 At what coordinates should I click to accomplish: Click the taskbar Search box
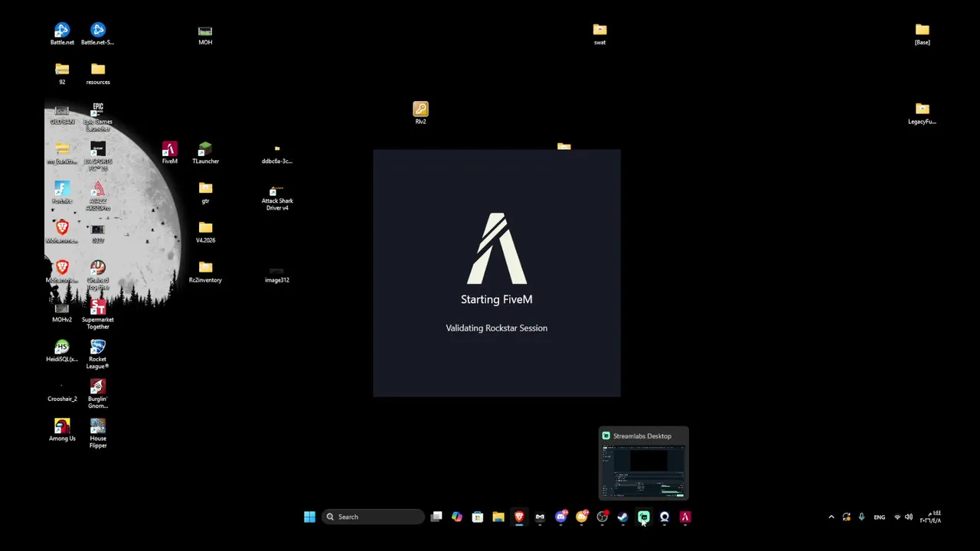point(373,517)
